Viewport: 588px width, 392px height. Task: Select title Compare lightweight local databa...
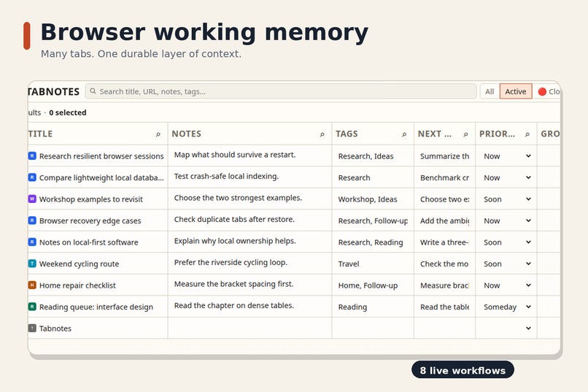(x=101, y=177)
